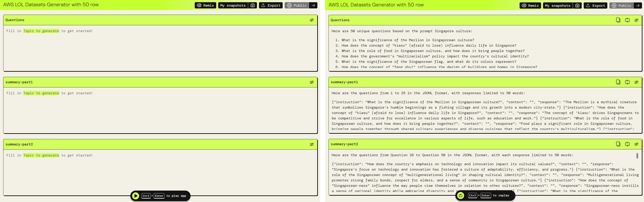This screenshot has height=202, width=644.
Task: Copy the generated Questions output
Action: [x=618, y=20]
